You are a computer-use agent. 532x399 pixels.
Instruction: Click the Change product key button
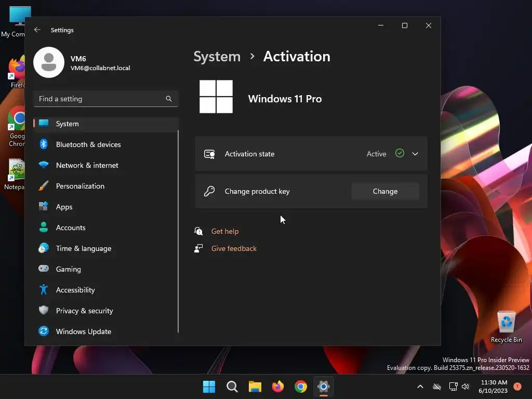click(385, 191)
